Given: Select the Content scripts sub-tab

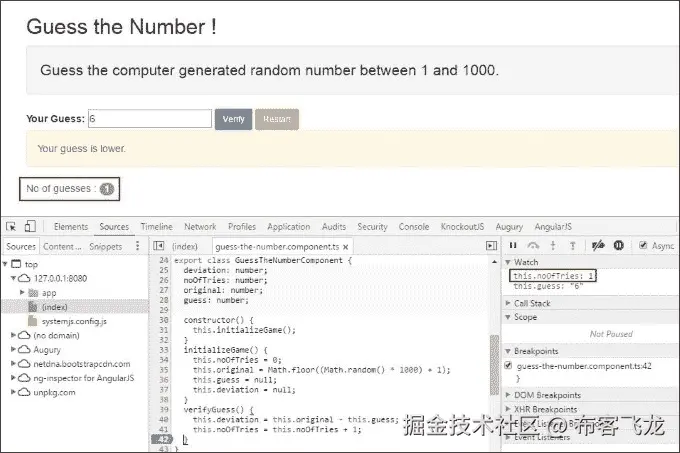Looking at the screenshot, I should click(62, 246).
